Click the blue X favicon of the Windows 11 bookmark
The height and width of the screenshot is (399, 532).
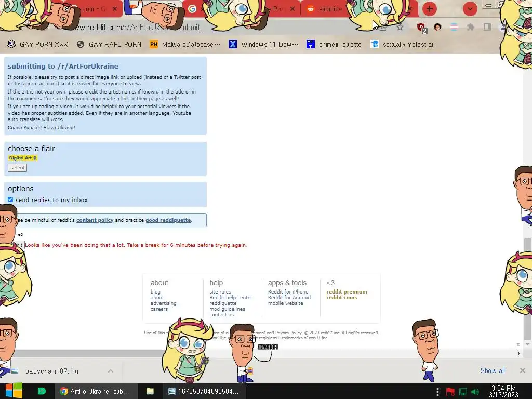pyautogui.click(x=232, y=45)
